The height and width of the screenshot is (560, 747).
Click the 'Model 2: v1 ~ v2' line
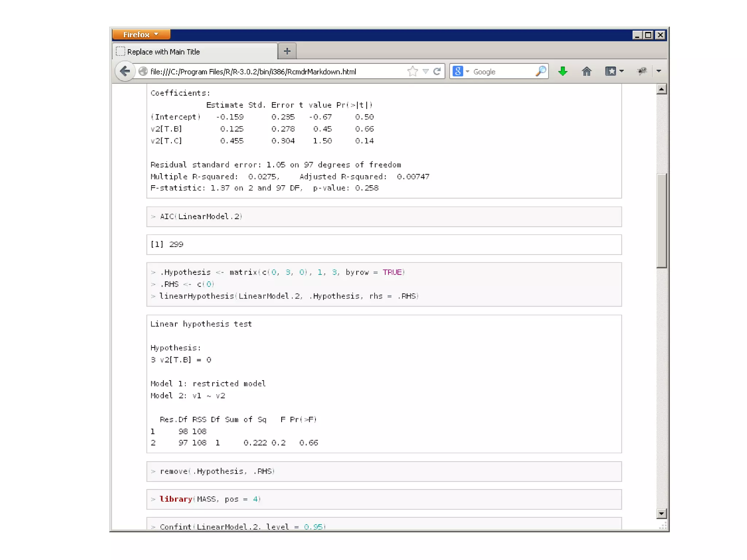point(188,396)
